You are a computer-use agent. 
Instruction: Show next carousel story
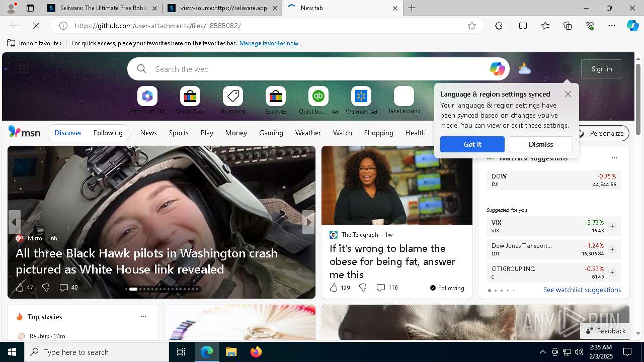pos(308,222)
